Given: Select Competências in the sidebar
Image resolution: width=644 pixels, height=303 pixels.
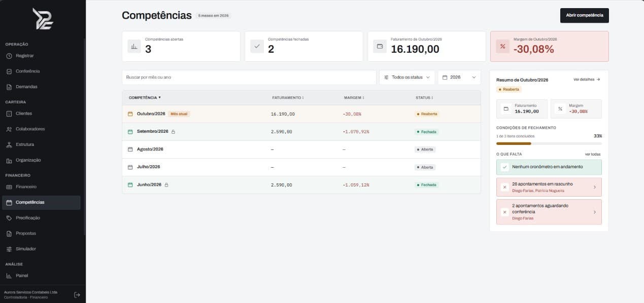Looking at the screenshot, I should click(41, 202).
